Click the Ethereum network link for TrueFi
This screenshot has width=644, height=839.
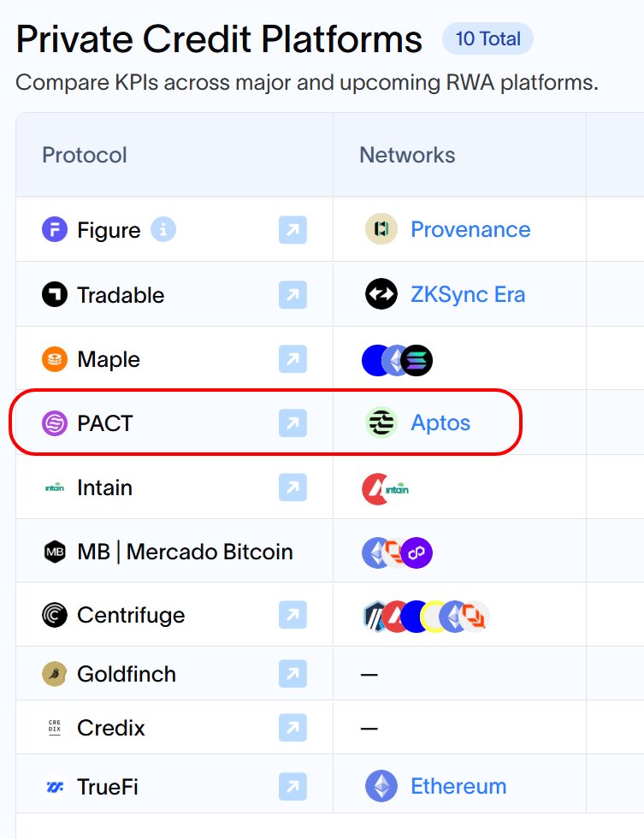(458, 786)
